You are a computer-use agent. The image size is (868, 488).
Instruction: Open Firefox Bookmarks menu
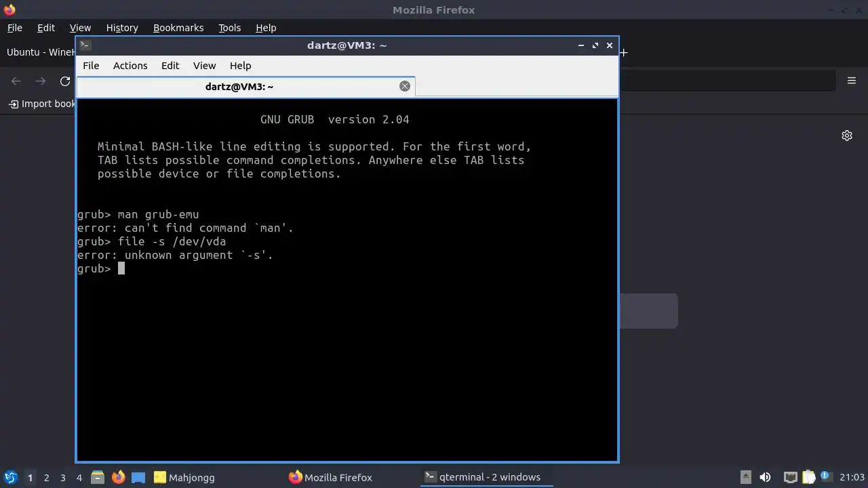tap(178, 28)
